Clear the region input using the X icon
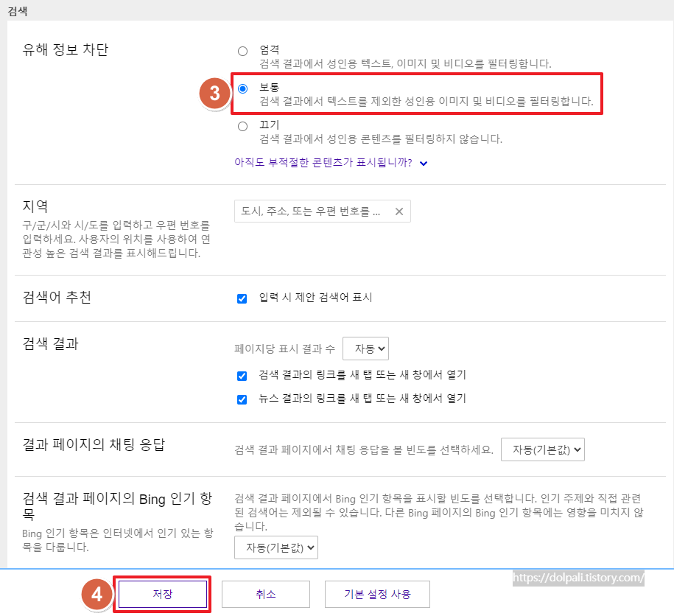 click(x=399, y=211)
